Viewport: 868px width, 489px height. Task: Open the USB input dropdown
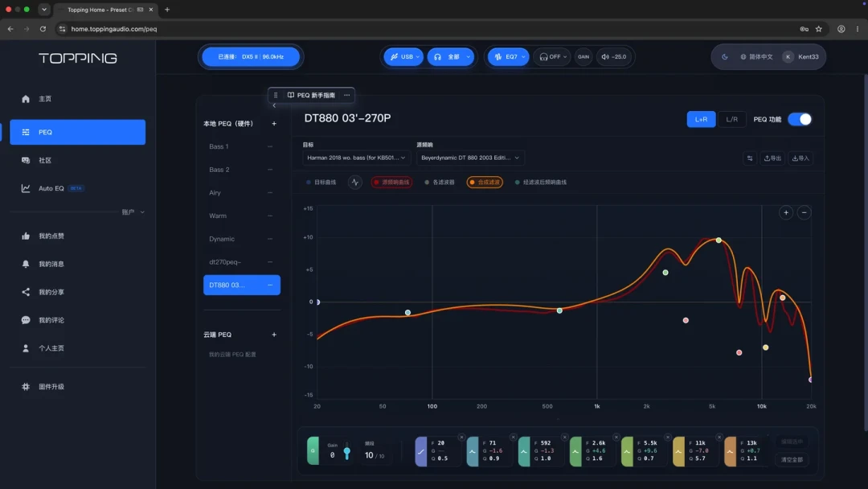click(x=403, y=56)
